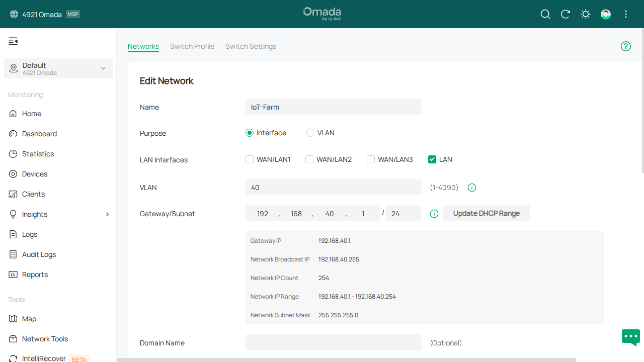Select the VLAN purpose radio button
The image size is (644, 362).
(310, 133)
